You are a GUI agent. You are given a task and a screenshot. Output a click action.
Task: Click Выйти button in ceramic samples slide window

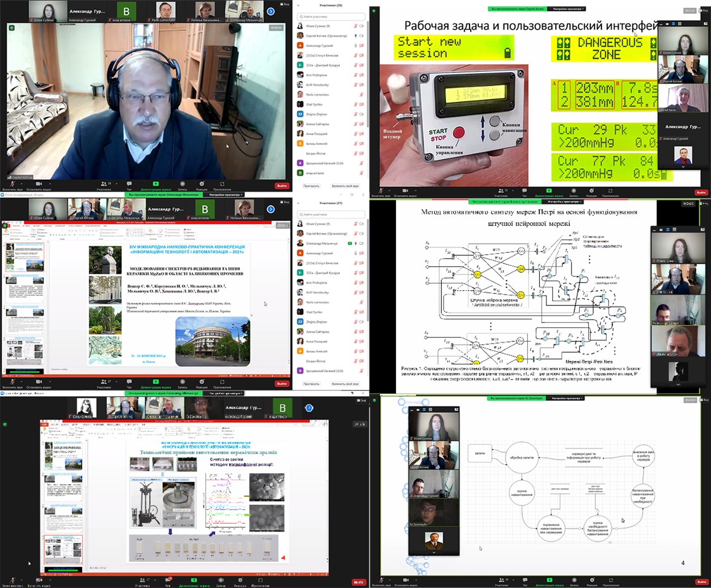tap(358, 581)
